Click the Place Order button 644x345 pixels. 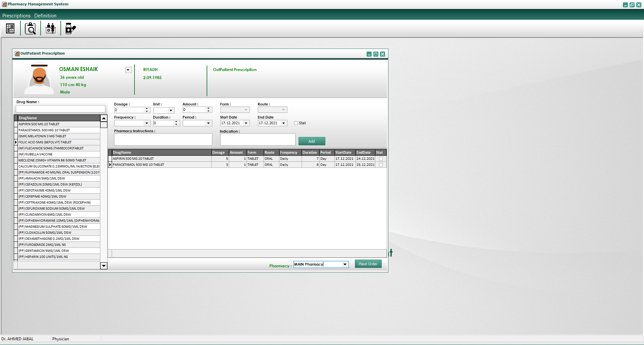pos(368,264)
